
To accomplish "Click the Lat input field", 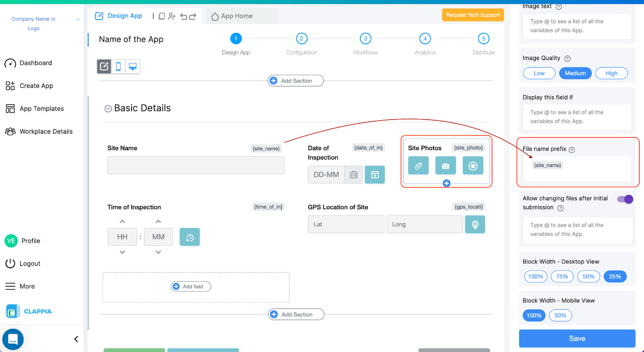I will tap(346, 224).
